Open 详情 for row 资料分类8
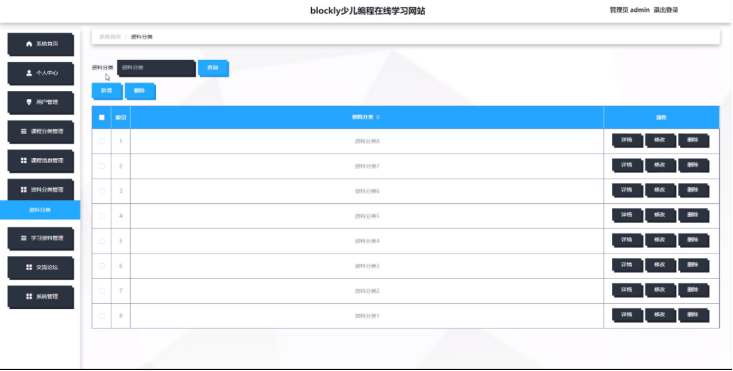Image resolution: width=733 pixels, height=371 pixels. 627,141
